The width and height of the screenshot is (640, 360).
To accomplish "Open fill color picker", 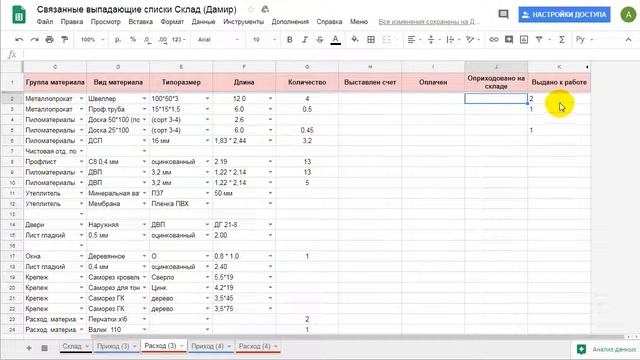I will coord(355,40).
